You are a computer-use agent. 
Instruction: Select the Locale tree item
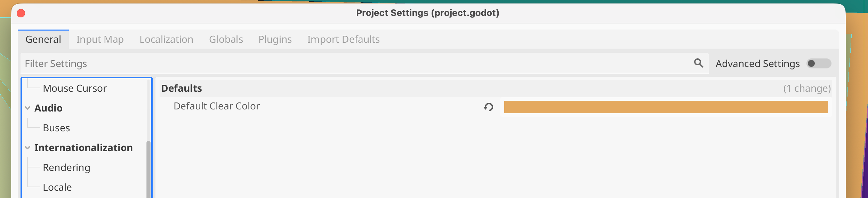57,188
